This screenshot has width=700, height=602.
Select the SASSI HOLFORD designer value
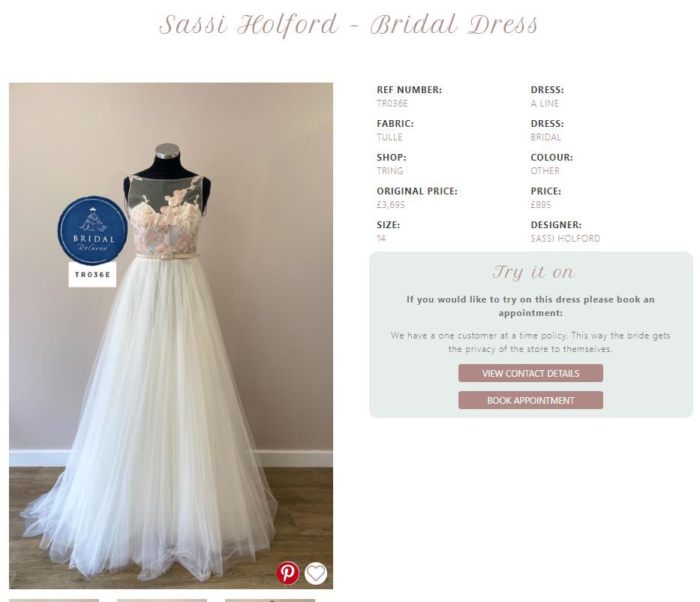pyautogui.click(x=565, y=239)
